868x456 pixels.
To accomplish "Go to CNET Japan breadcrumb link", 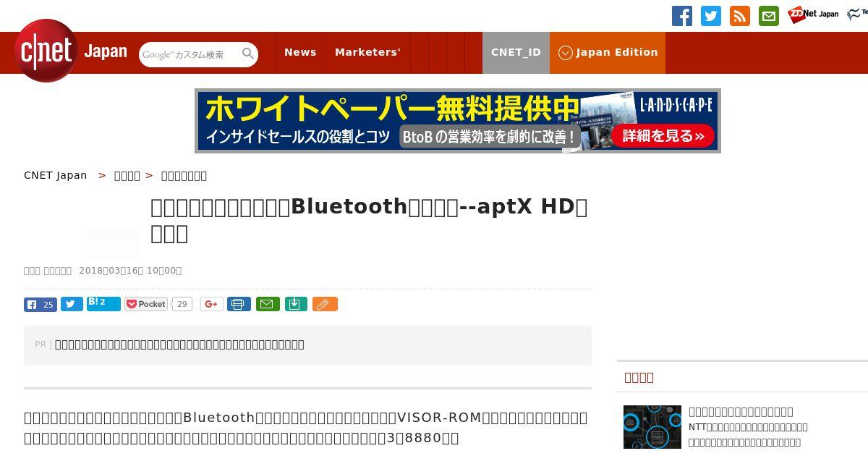I will [56, 175].
